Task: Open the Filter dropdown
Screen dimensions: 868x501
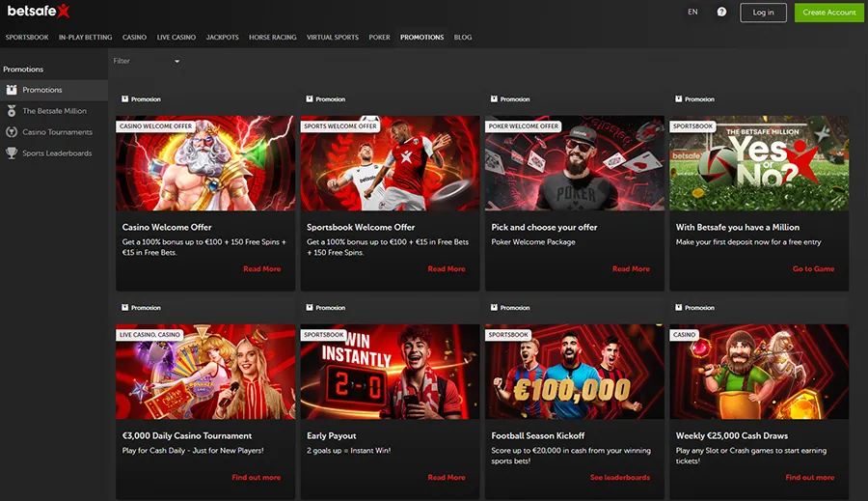Action: click(147, 61)
